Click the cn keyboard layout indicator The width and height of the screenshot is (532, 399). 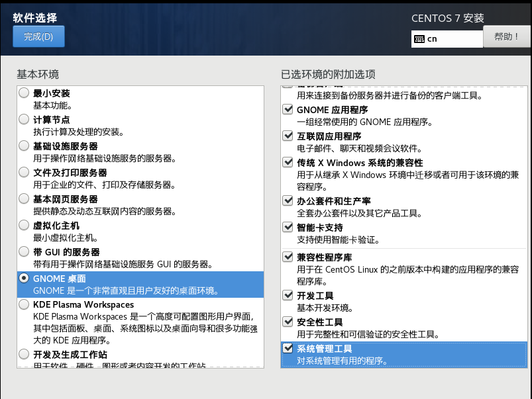click(447, 39)
